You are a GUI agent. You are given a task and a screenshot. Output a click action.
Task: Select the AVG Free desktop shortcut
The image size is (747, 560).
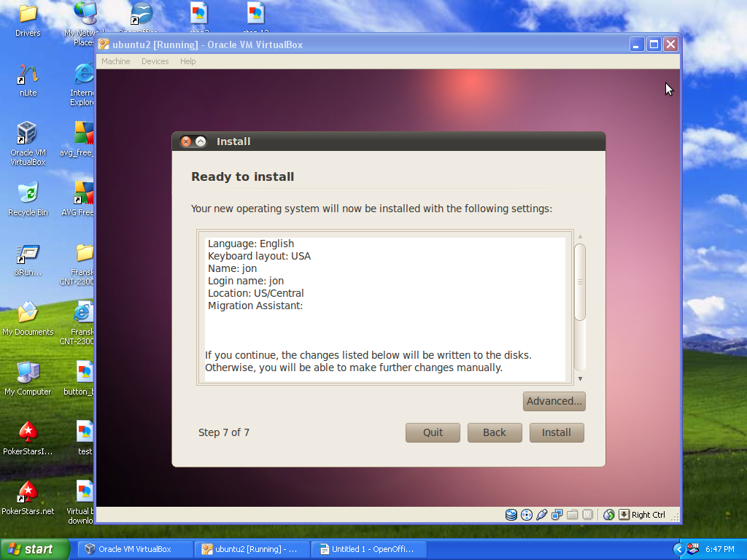coord(79,200)
